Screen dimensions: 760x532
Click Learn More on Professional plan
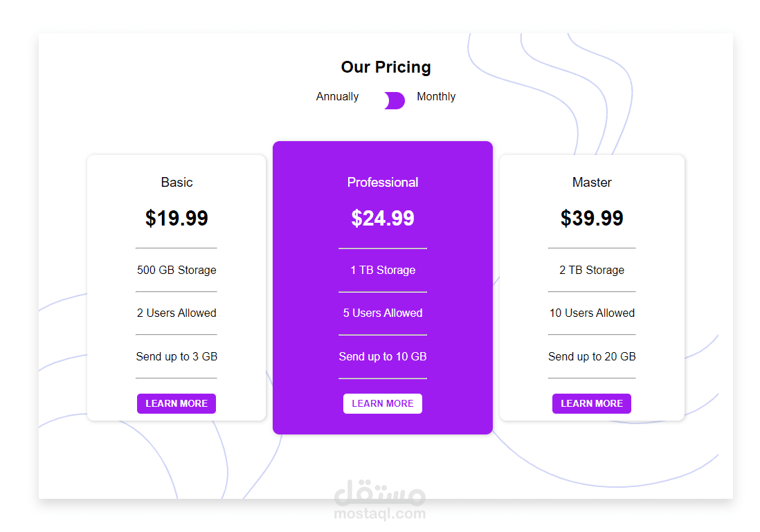pyautogui.click(x=383, y=403)
